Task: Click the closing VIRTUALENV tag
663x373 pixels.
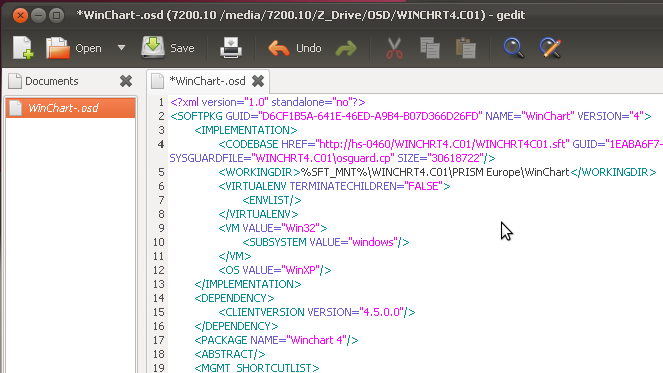Action: (x=258, y=214)
